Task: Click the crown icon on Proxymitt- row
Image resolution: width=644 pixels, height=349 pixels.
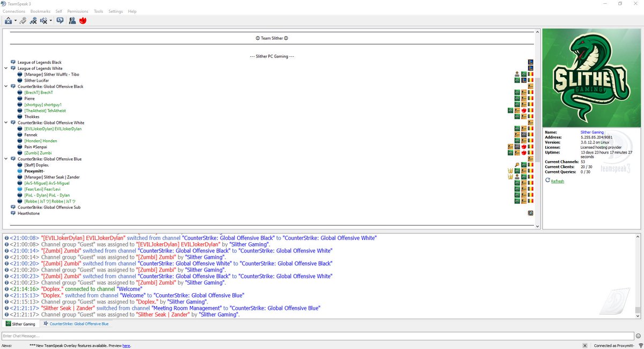Action: pos(510,171)
